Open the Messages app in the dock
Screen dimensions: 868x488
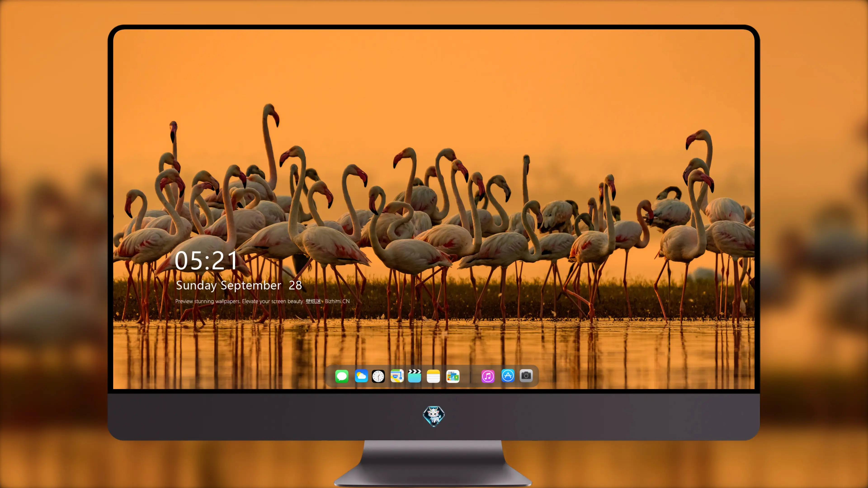342,376
